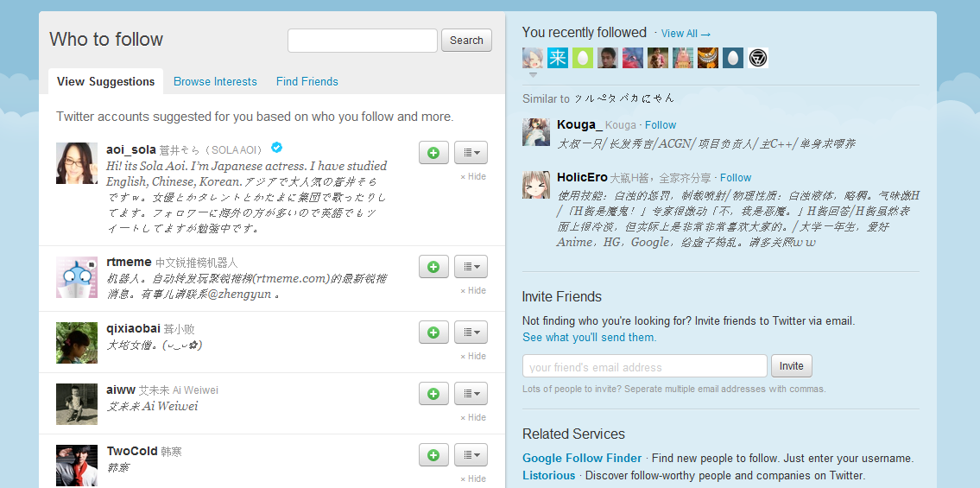Open the Listorious link
Image resolution: width=980 pixels, height=488 pixels.
coord(549,476)
